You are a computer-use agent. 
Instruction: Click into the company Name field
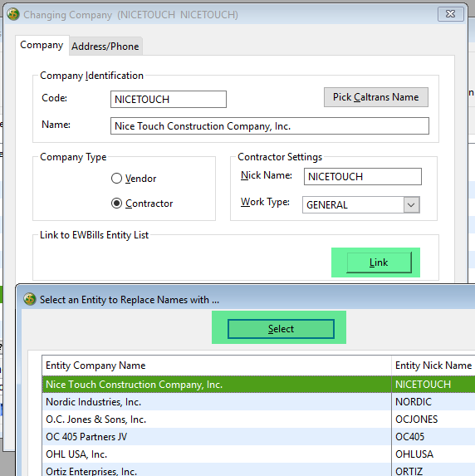tap(270, 126)
